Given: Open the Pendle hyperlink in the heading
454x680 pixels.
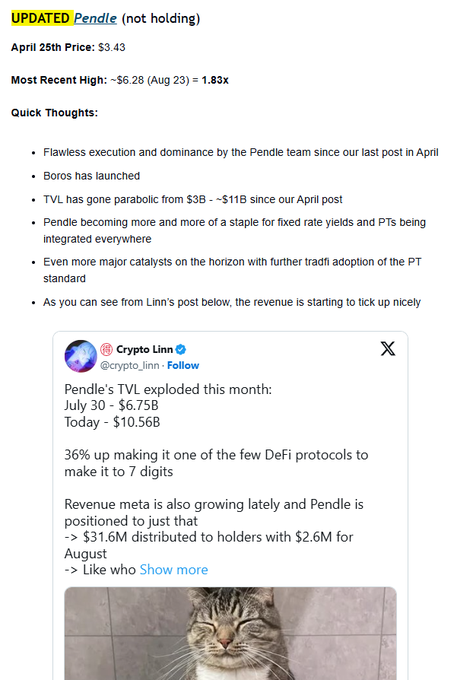Looking at the screenshot, I should click(95, 18).
